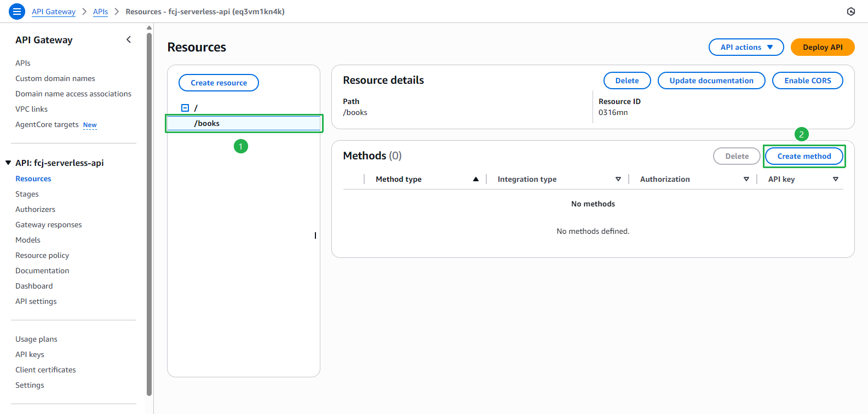Open Custom domain names page

pyautogui.click(x=55, y=78)
